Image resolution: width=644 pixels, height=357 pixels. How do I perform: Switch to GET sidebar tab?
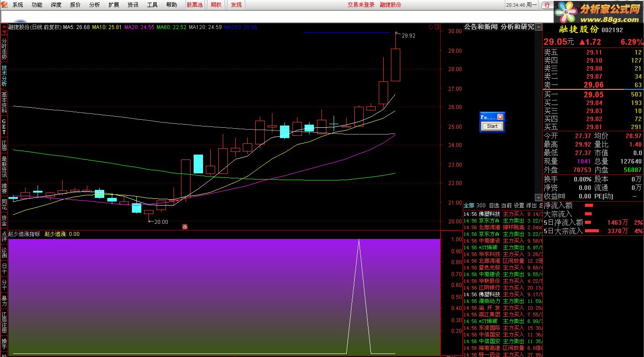click(4, 127)
